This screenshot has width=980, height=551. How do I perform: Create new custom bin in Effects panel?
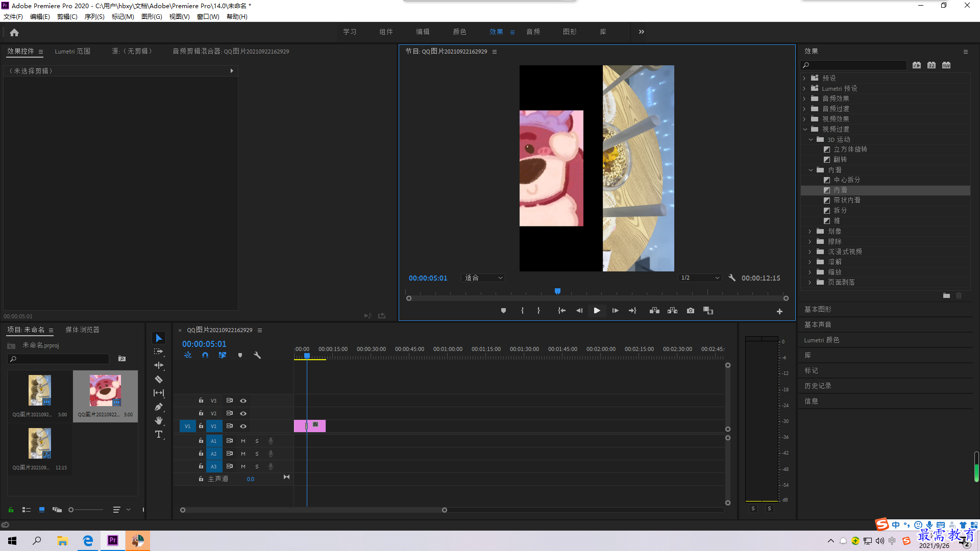click(946, 296)
